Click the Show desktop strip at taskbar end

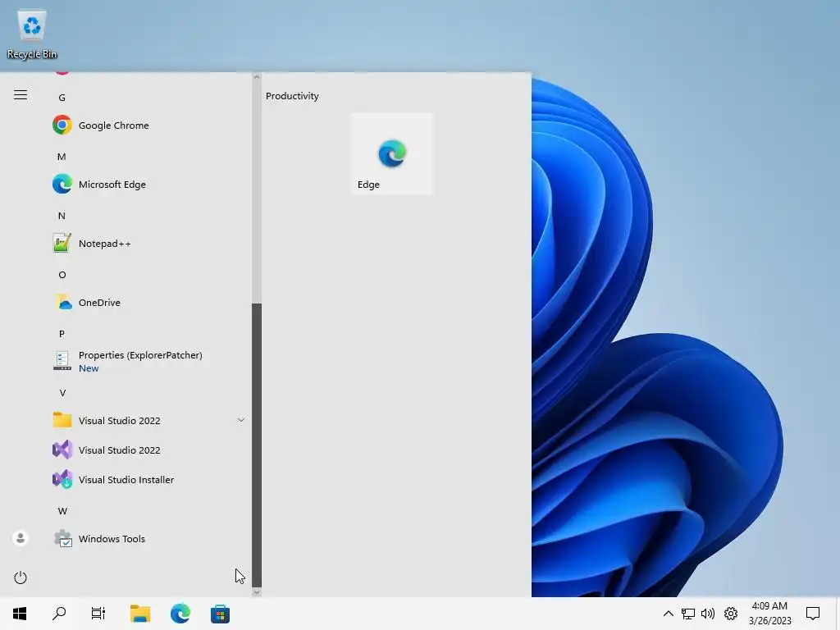838,614
